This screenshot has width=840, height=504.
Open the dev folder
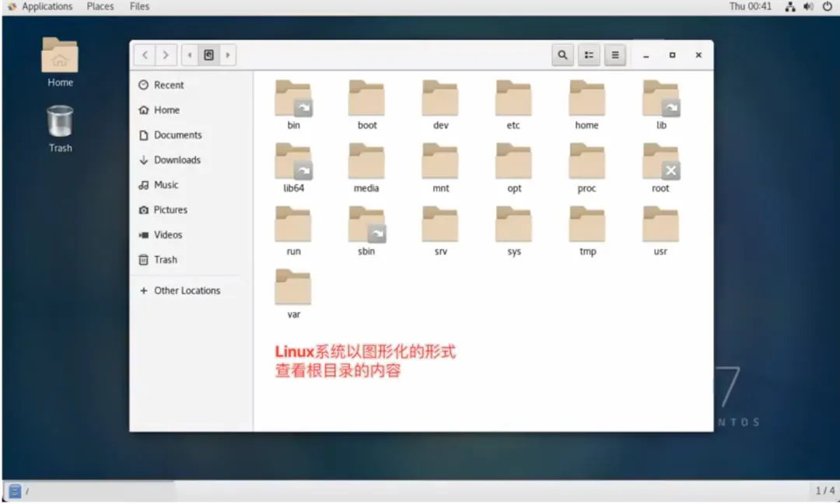coord(440,104)
